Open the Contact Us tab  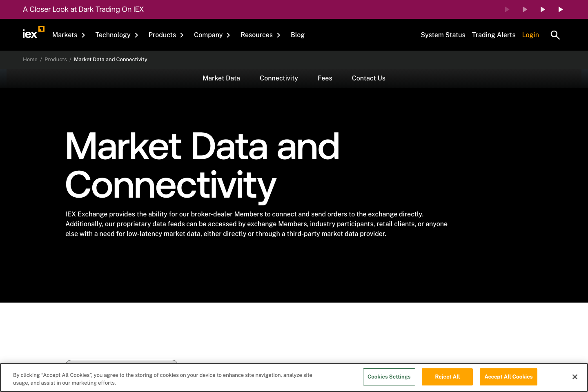tap(368, 78)
